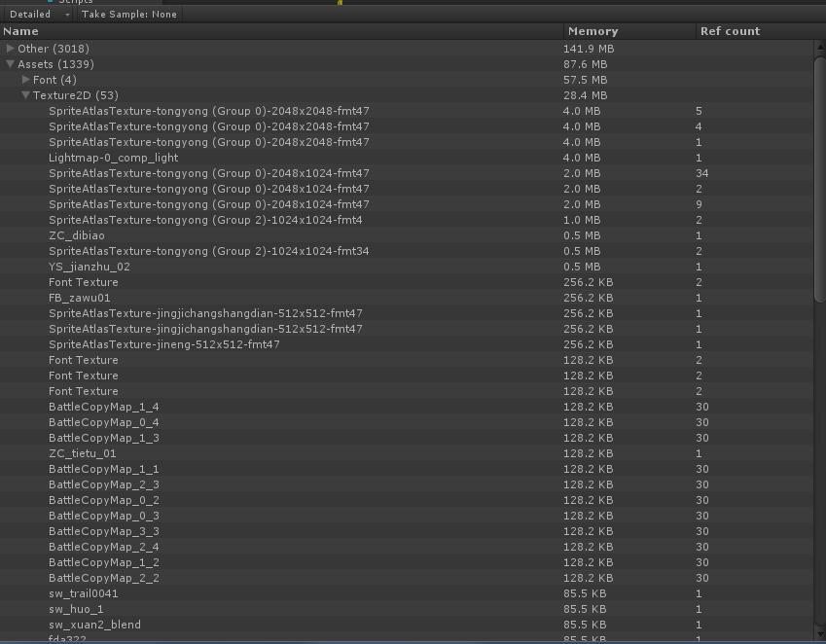Viewport: 826px width, 644px height.
Task: Select the 2048x1024-fmt47 atlas with ref count 9
Action: pyautogui.click(x=407, y=204)
